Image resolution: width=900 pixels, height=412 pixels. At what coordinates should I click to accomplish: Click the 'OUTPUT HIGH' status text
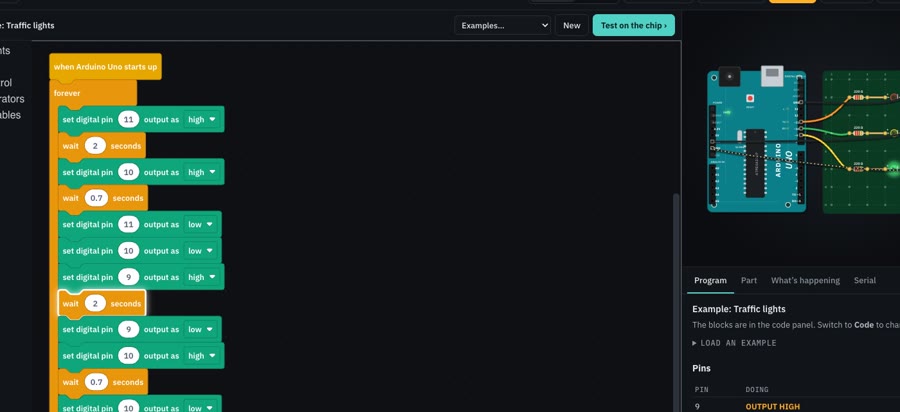(773, 407)
